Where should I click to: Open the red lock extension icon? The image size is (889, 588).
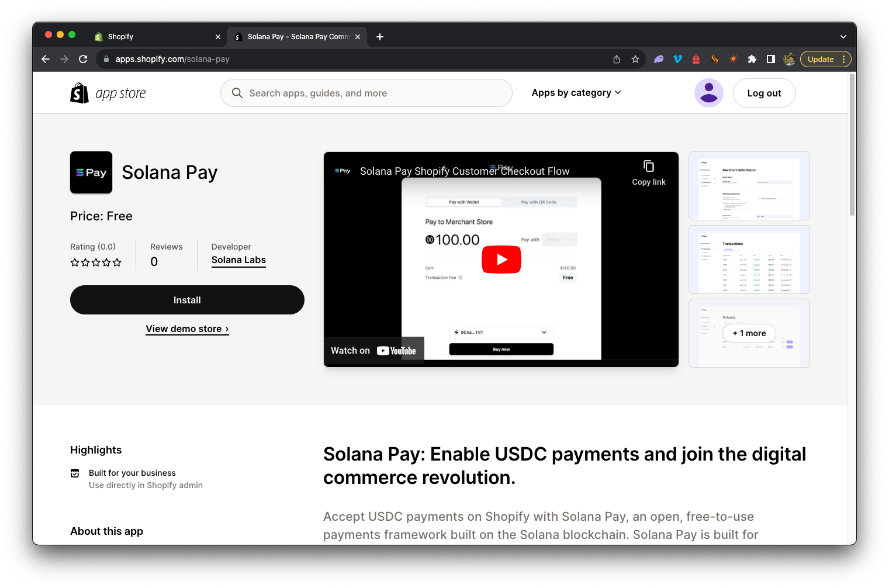click(x=696, y=59)
